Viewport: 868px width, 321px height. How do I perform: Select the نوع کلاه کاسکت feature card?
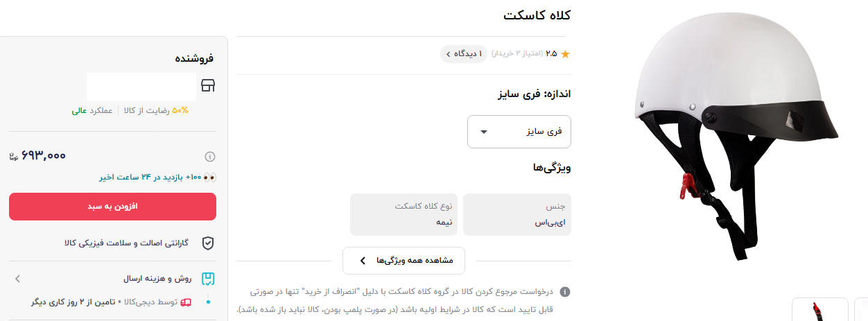tap(405, 214)
